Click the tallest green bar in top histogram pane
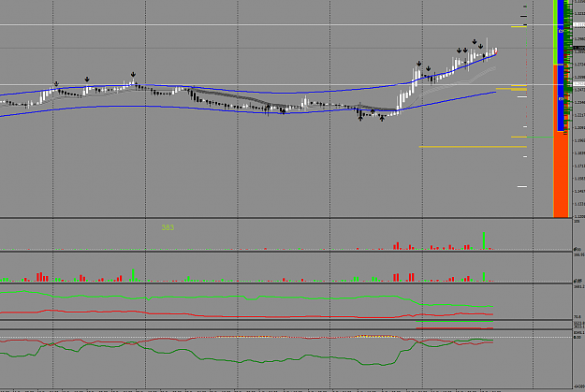585x392 pixels. pos(484,241)
